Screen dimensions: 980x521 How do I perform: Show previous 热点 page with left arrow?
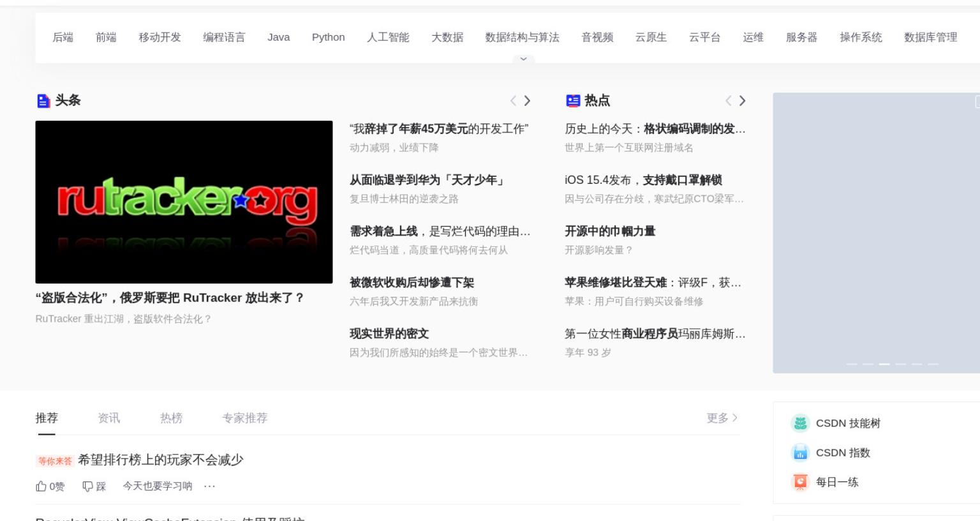[728, 101]
